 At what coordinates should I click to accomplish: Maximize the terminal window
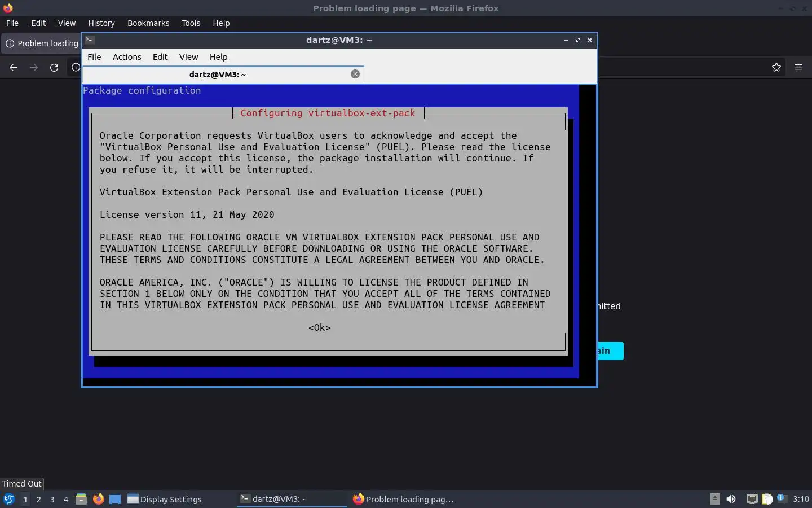click(x=577, y=40)
